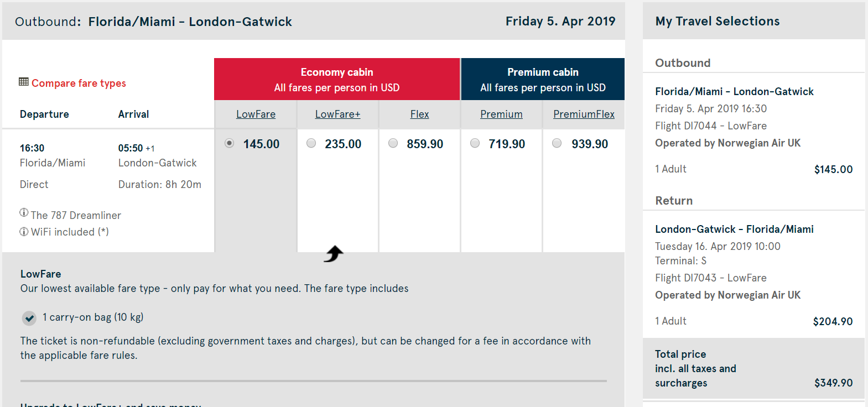This screenshot has width=868, height=407.
Task: Select the LowFare+ 235.00 fare option
Action: click(311, 143)
